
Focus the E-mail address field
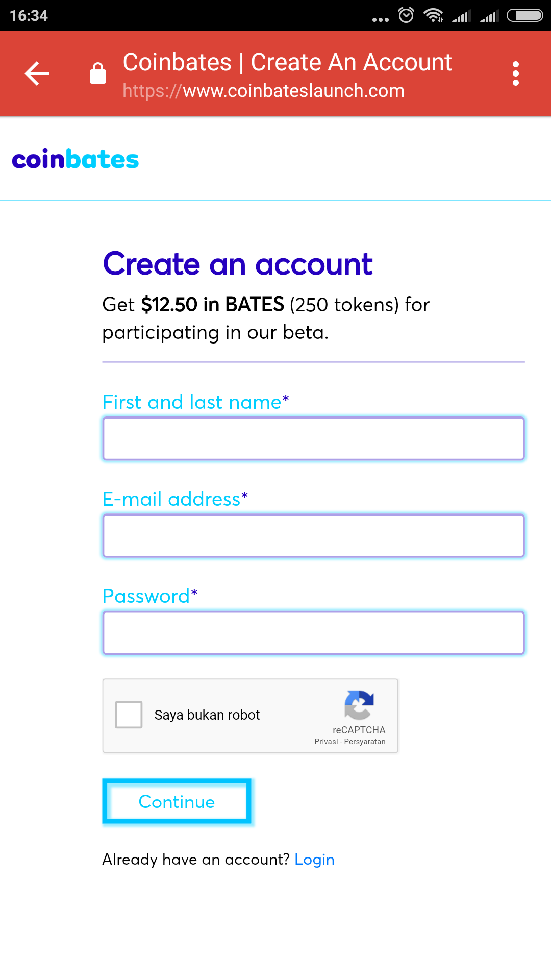[x=313, y=536]
